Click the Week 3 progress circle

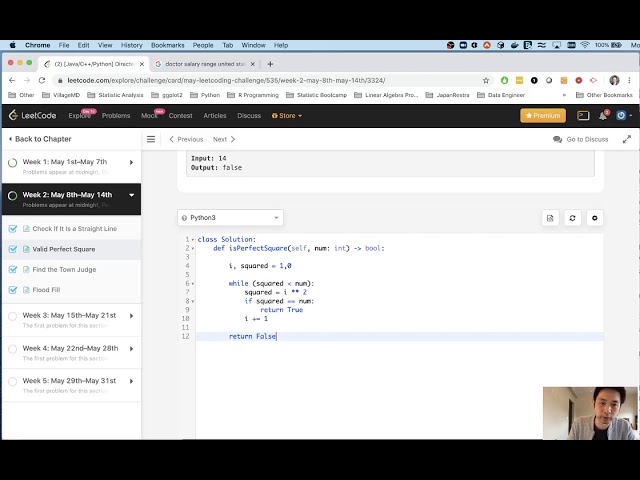[13, 316]
